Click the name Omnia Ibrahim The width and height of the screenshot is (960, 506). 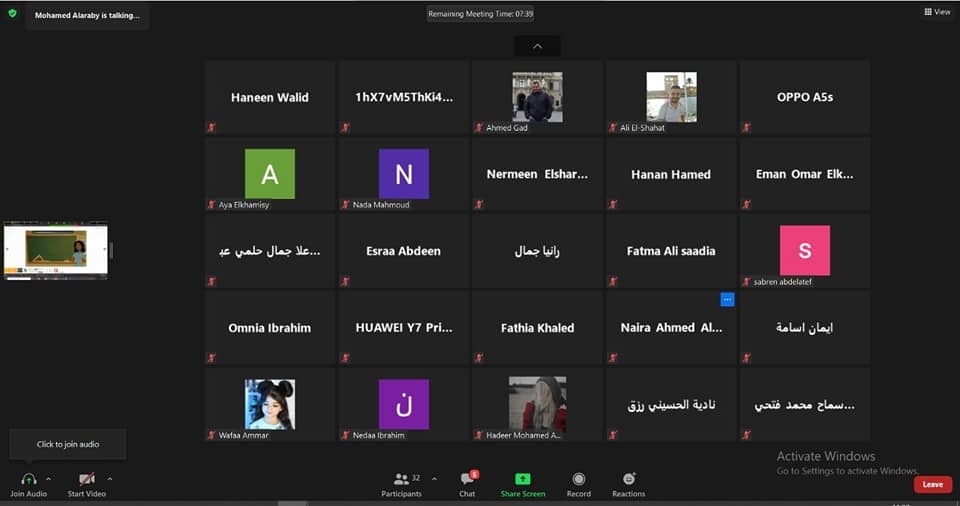[269, 328]
